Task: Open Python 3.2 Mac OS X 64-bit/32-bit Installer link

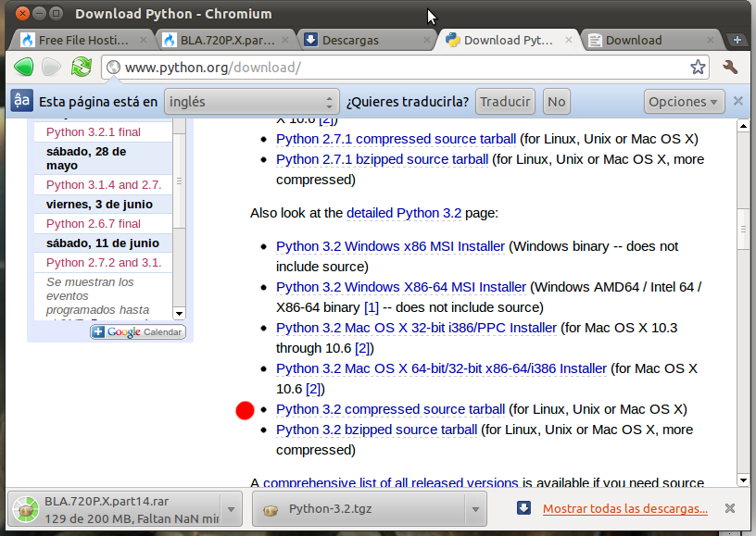Action: [441, 368]
